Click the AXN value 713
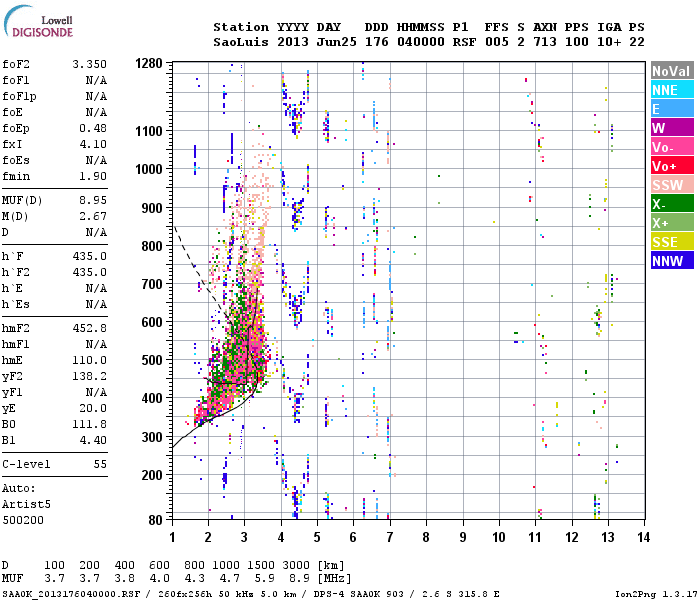Screen dimensions: 700x600 tap(545, 42)
